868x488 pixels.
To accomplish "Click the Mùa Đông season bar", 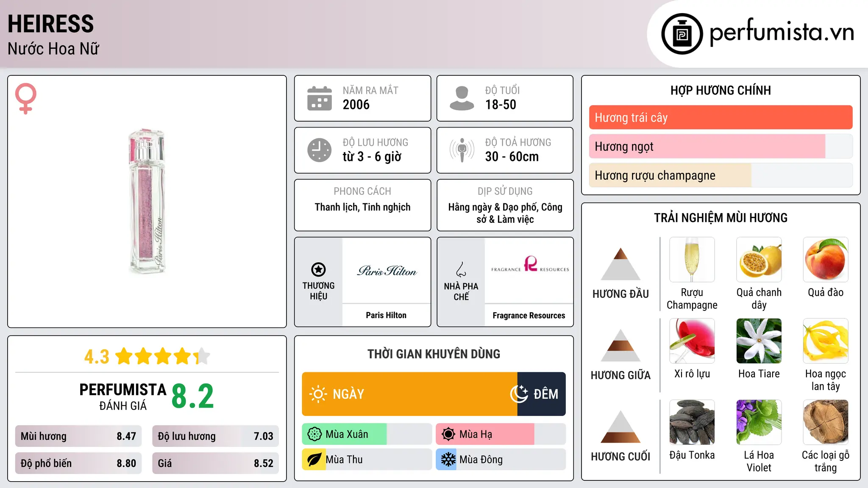I will coord(501,460).
